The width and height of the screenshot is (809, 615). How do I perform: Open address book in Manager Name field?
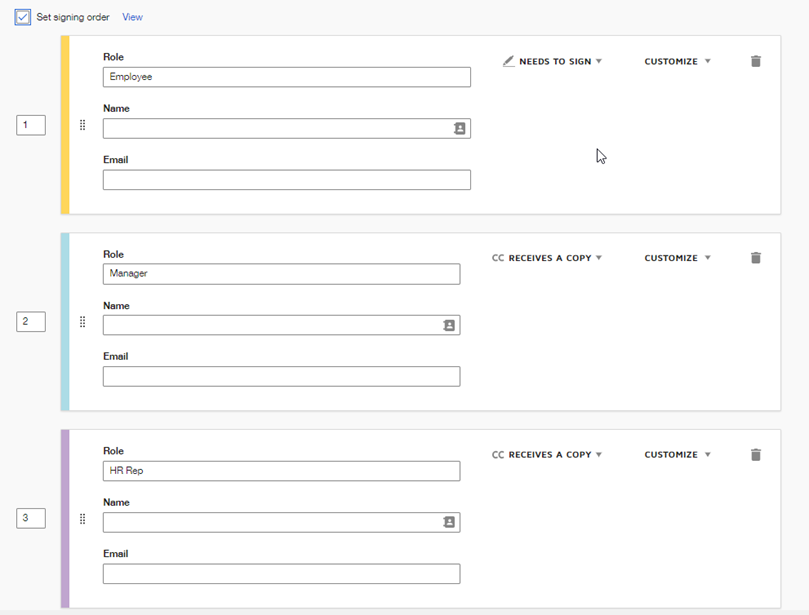449,326
